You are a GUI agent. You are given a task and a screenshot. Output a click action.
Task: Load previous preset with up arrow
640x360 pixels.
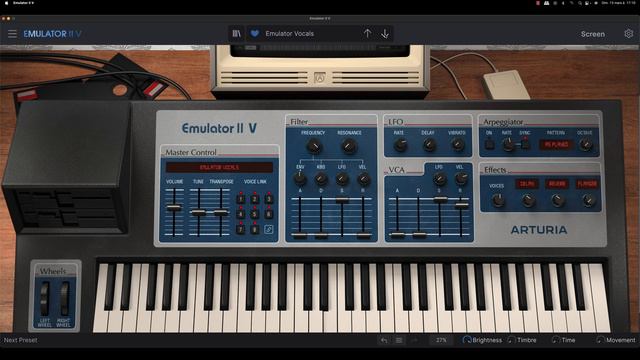(x=367, y=33)
